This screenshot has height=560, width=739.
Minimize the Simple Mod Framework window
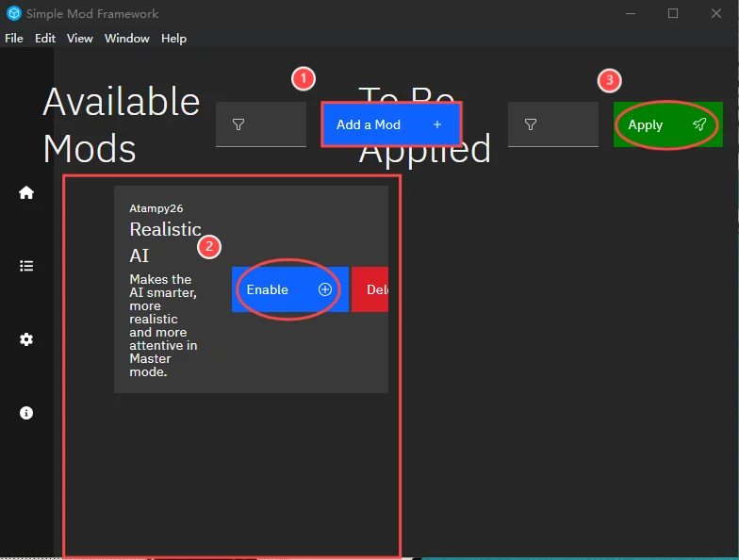[630, 14]
